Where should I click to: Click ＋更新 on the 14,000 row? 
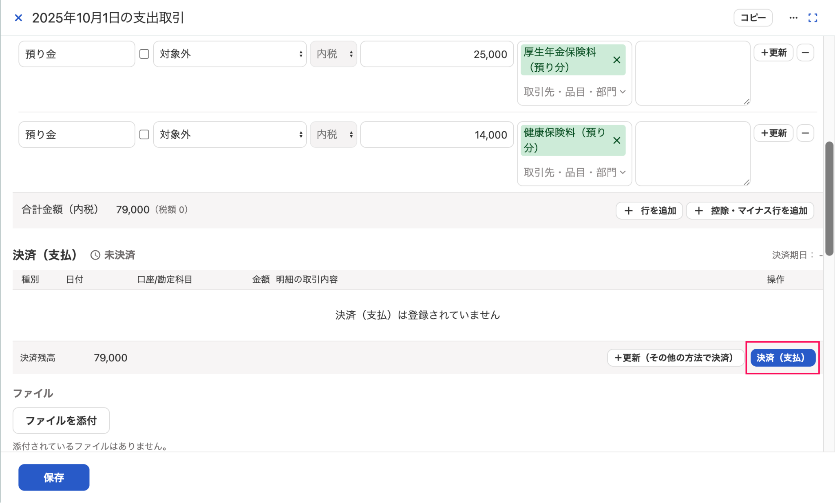coord(773,133)
